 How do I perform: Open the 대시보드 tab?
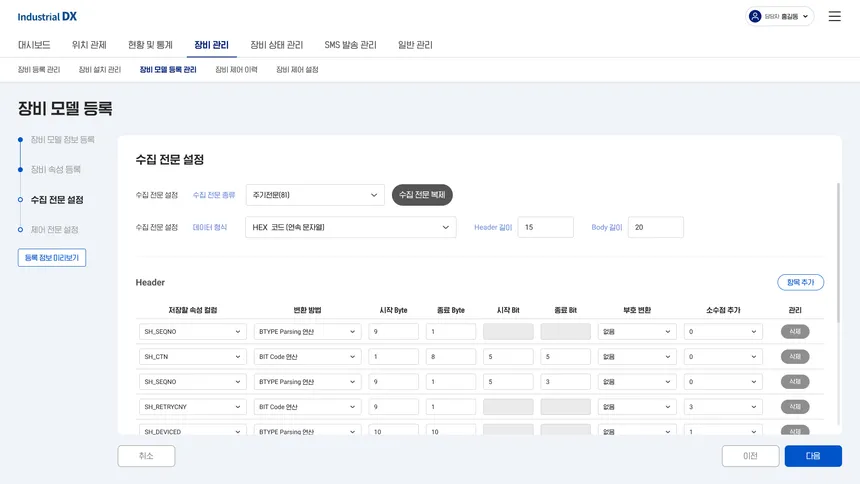coord(34,45)
